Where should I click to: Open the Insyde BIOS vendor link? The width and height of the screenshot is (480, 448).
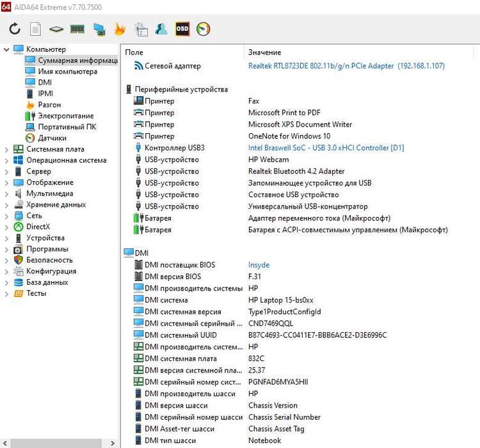pyautogui.click(x=259, y=265)
